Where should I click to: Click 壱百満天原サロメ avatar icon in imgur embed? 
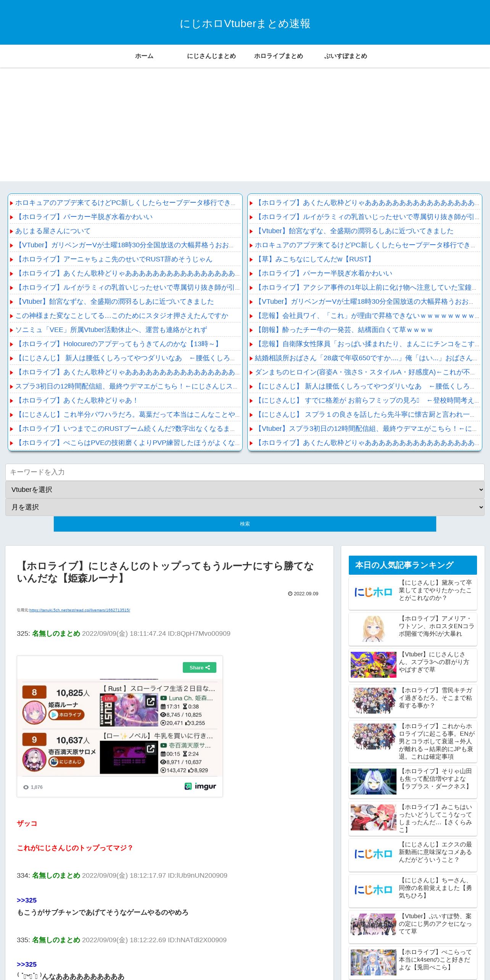(34, 759)
